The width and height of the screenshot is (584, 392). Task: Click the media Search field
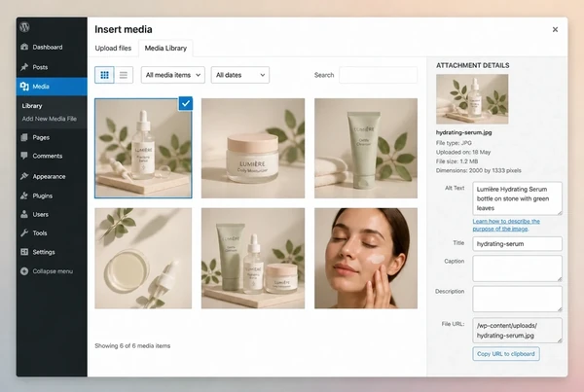[x=378, y=75]
